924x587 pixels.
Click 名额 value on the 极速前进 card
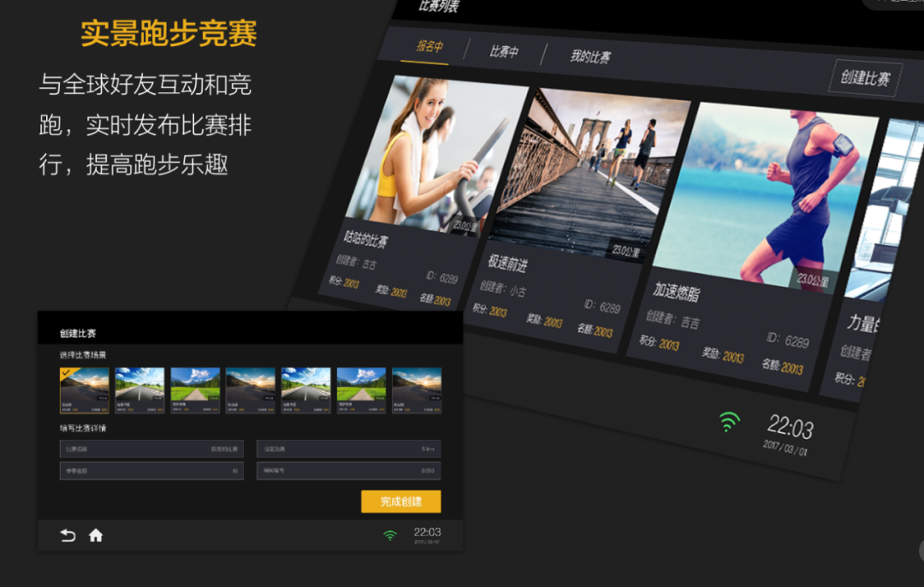(x=603, y=332)
